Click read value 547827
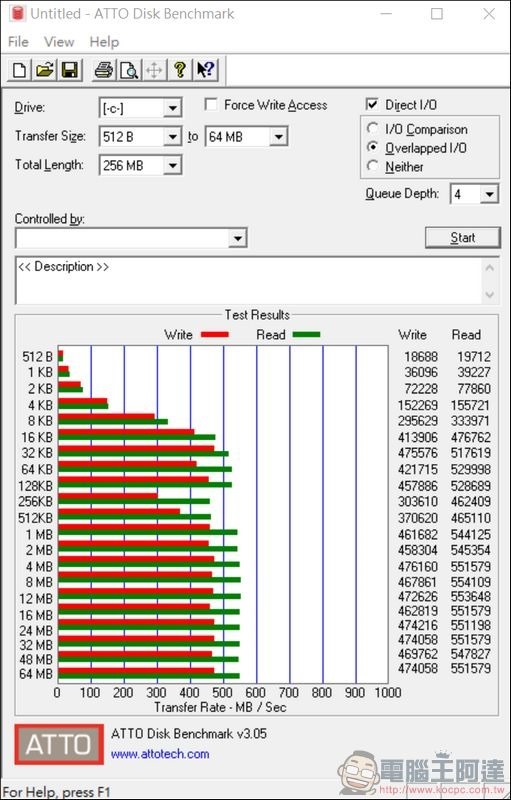Screen dimensions: 511x800 (x=471, y=654)
